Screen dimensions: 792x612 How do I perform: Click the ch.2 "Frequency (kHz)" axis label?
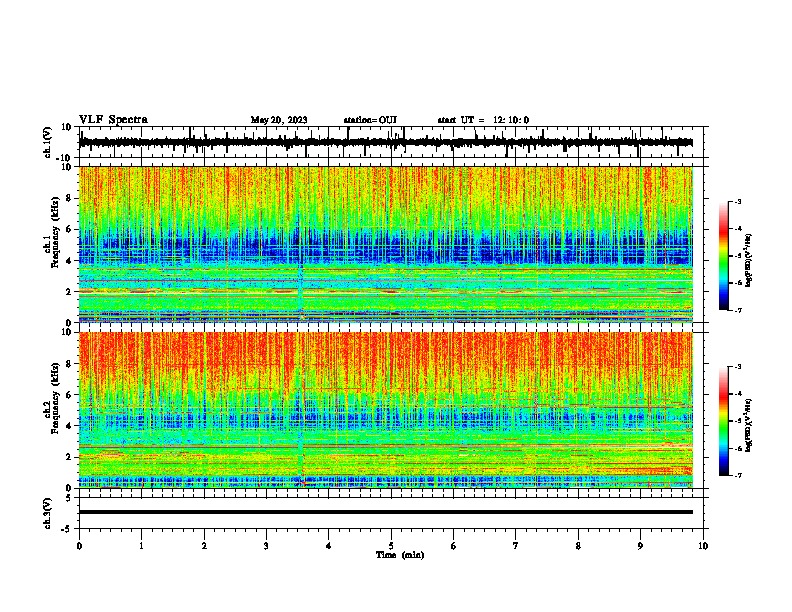[x=55, y=398]
